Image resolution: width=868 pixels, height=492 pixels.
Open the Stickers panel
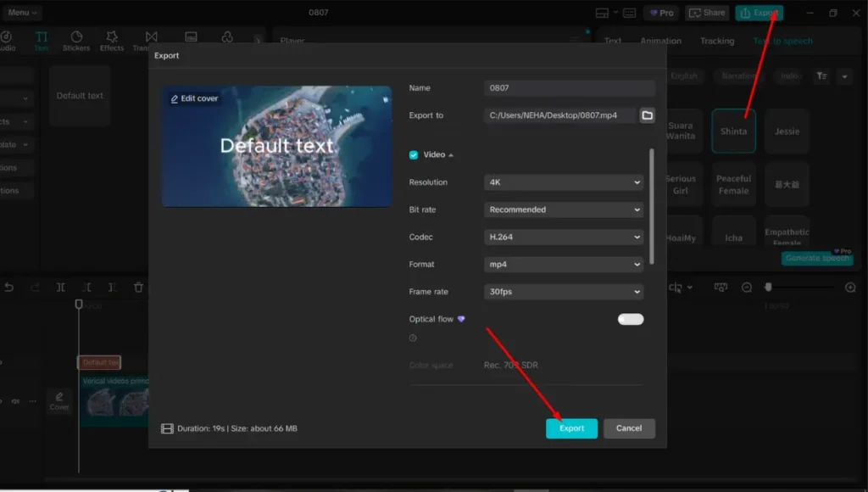76,41
